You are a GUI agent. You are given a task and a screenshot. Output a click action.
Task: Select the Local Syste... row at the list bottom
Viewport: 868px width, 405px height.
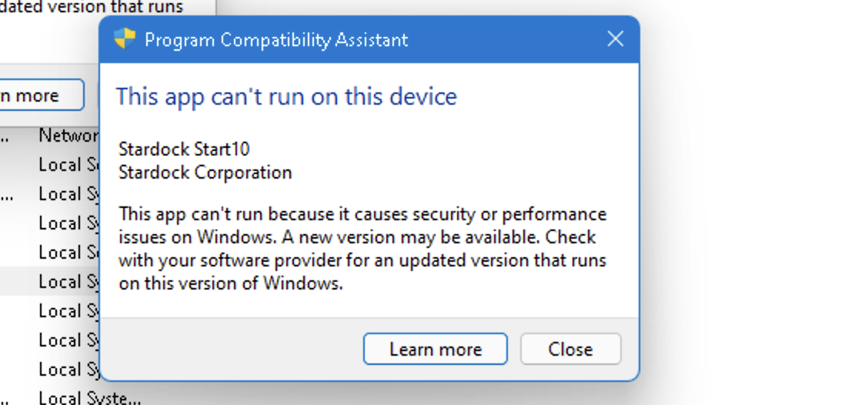(71, 398)
